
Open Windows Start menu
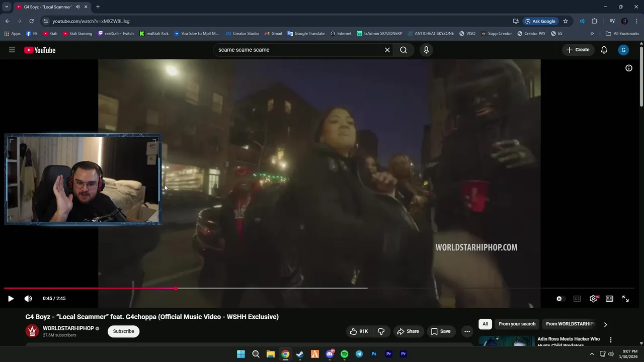click(241, 354)
